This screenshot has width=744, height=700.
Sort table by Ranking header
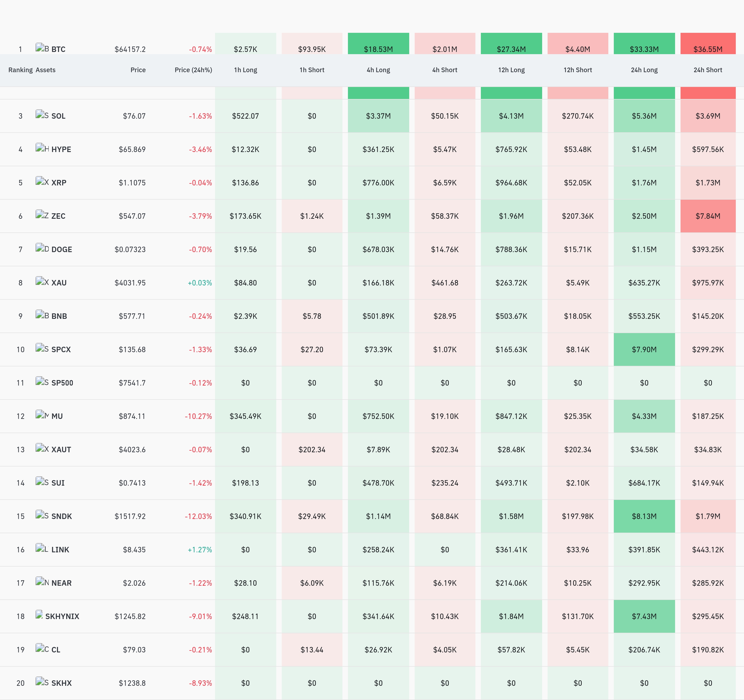[21, 70]
